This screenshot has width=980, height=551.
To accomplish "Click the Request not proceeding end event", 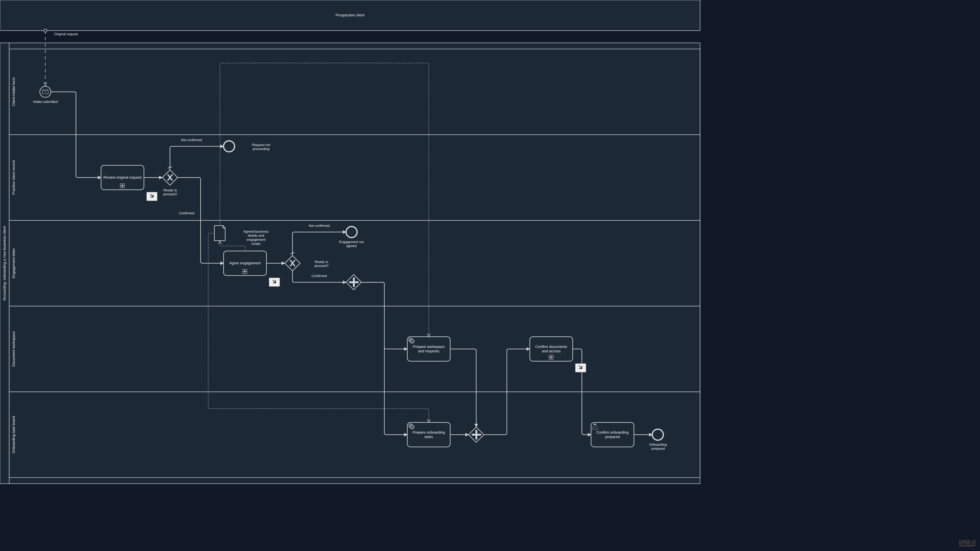I will click(x=229, y=146).
